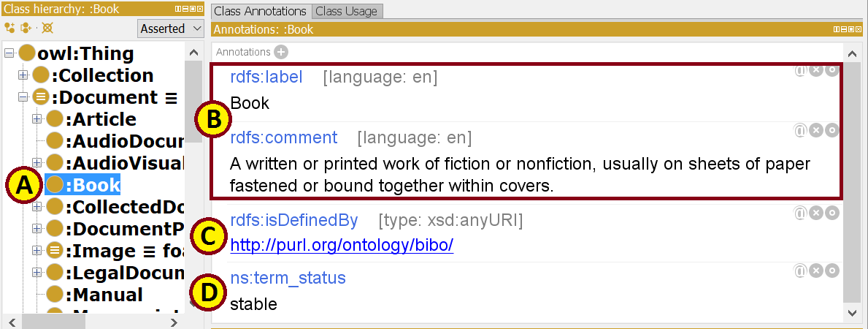This screenshot has height=329, width=868.
Task: Click the Add subclass icon
Action: pos(9,29)
